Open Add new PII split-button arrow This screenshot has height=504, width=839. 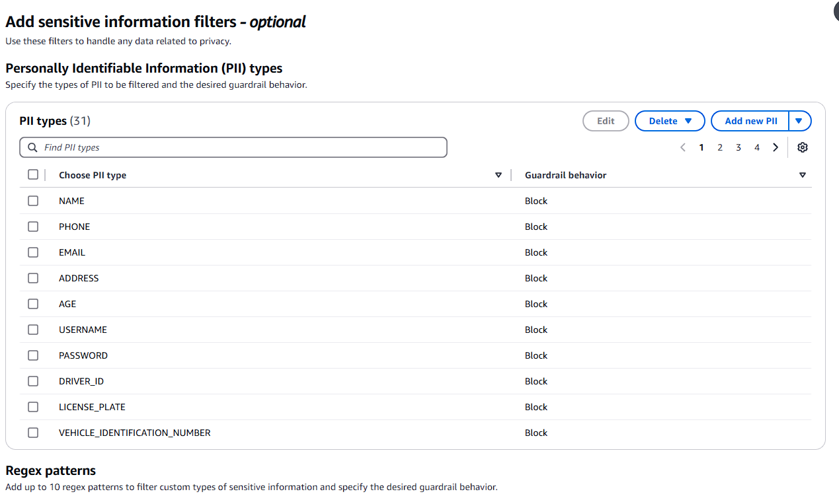coord(799,121)
